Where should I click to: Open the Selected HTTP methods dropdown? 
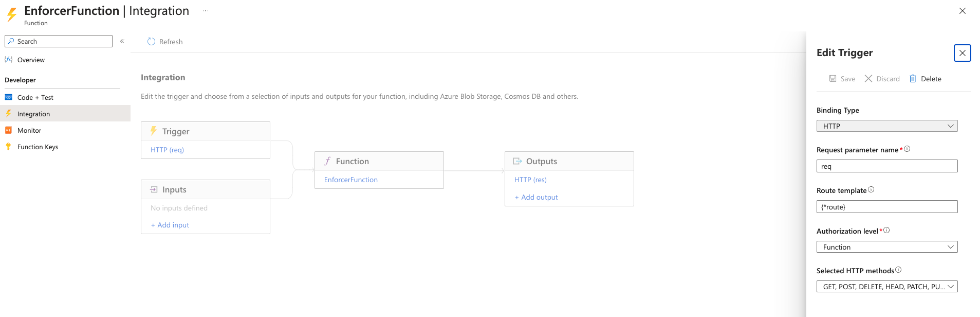886,287
